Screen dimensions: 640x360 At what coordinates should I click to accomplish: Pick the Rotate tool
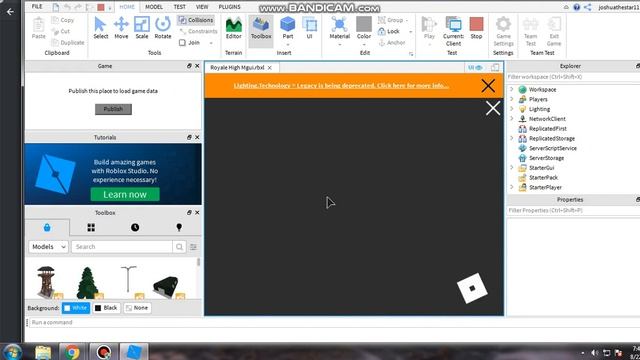(163, 28)
